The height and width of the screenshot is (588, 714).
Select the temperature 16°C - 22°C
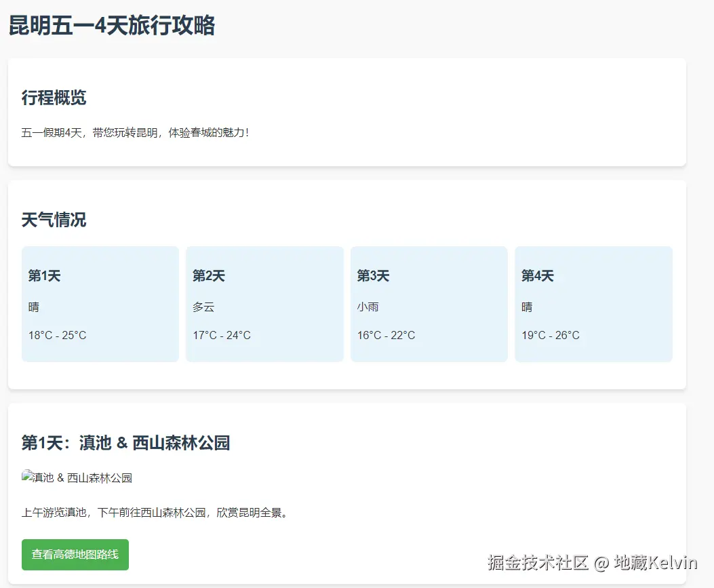pos(386,335)
